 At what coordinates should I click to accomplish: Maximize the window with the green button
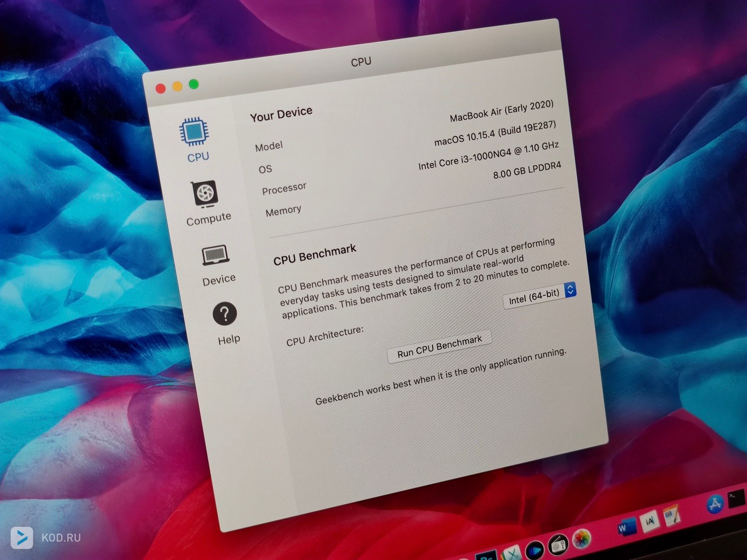point(194,84)
